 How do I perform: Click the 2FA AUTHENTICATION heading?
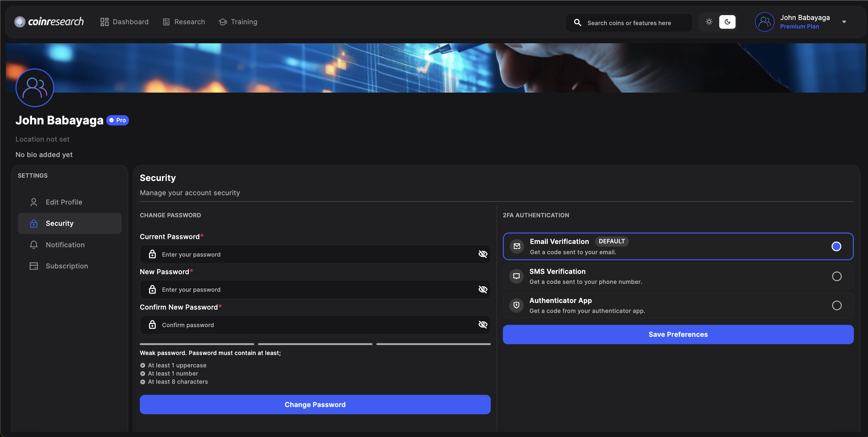coord(536,215)
